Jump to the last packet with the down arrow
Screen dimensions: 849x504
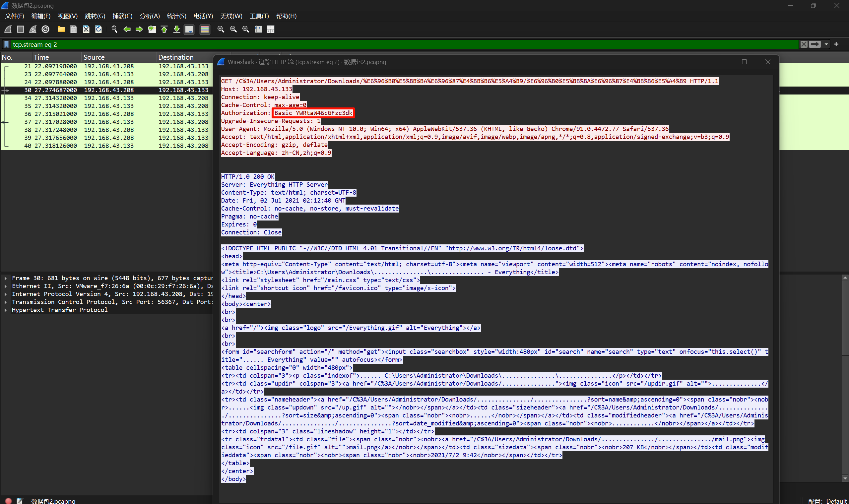pyautogui.click(x=176, y=29)
